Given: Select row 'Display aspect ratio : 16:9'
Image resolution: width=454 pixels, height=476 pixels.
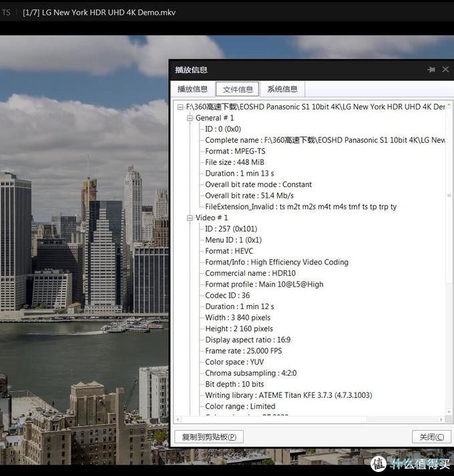Looking at the screenshot, I should coord(248,340).
